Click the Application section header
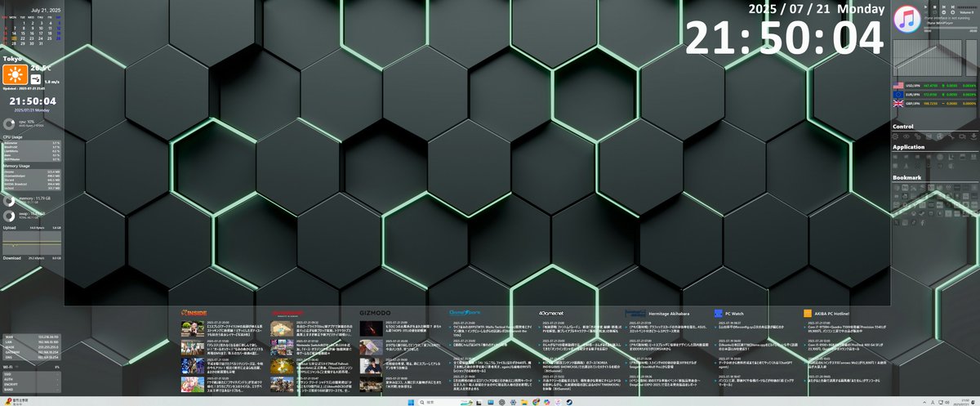This screenshot has height=406, width=980. (x=908, y=147)
